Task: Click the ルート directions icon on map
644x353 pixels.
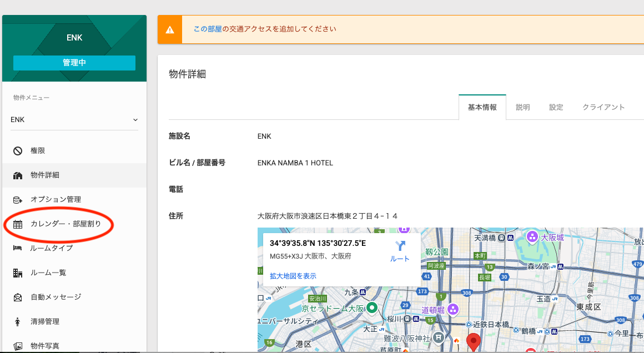Action: tap(400, 246)
